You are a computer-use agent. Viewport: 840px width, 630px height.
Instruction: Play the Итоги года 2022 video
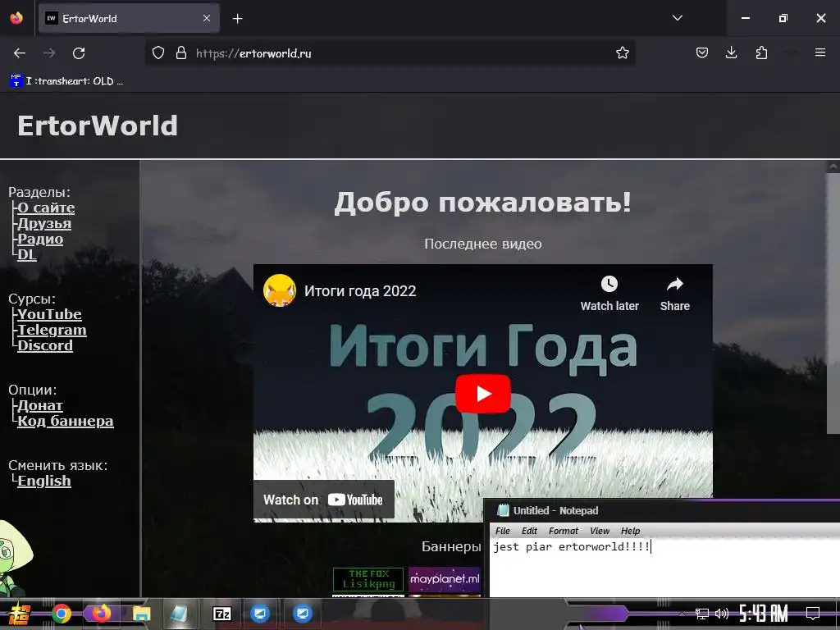coord(482,394)
